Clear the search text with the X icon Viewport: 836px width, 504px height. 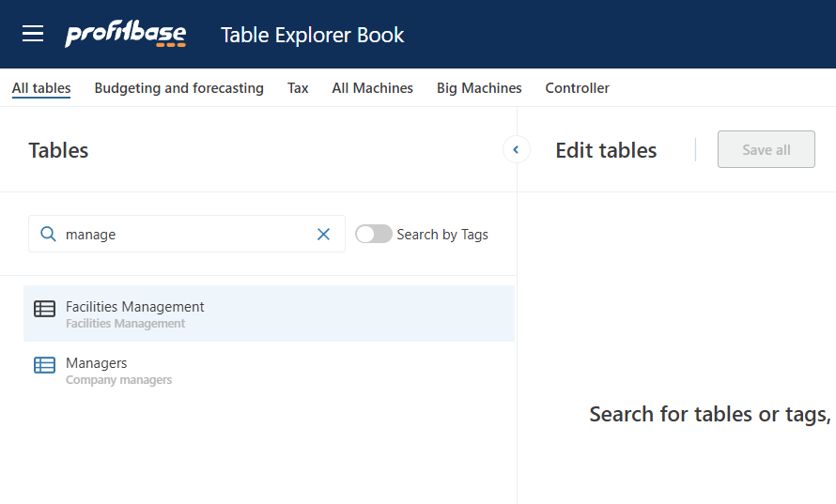tap(324, 235)
